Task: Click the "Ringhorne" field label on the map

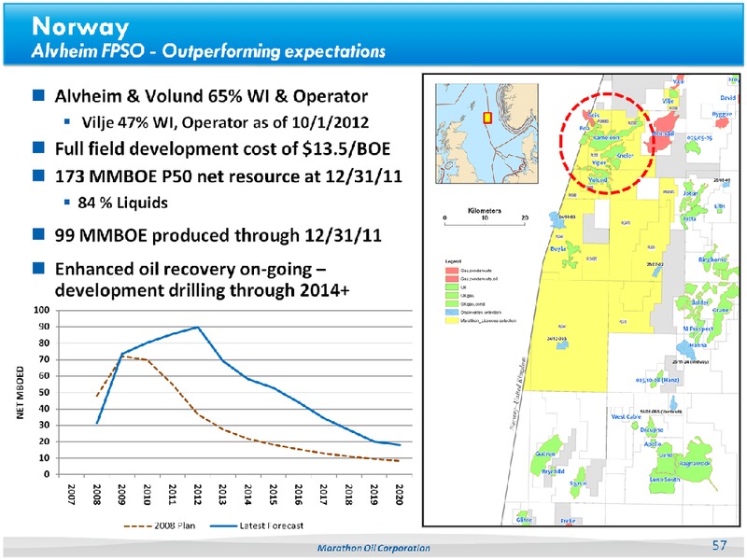Action: [712, 259]
